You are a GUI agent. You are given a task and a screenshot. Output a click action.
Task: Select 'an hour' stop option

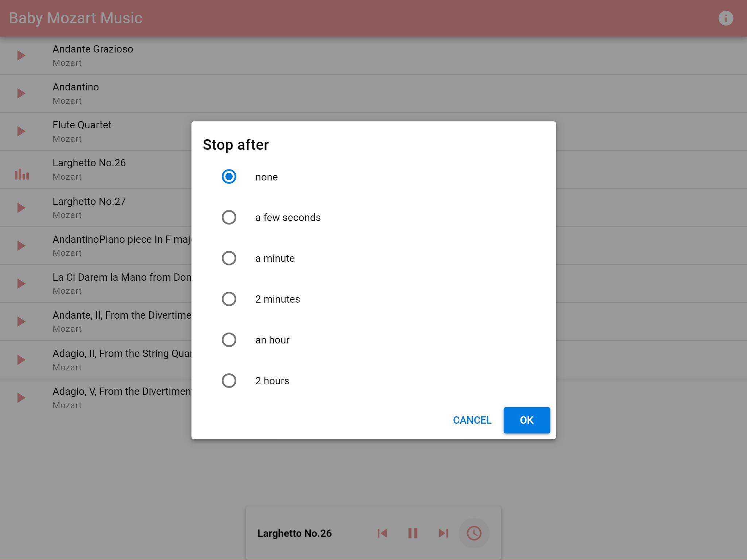[x=229, y=340]
